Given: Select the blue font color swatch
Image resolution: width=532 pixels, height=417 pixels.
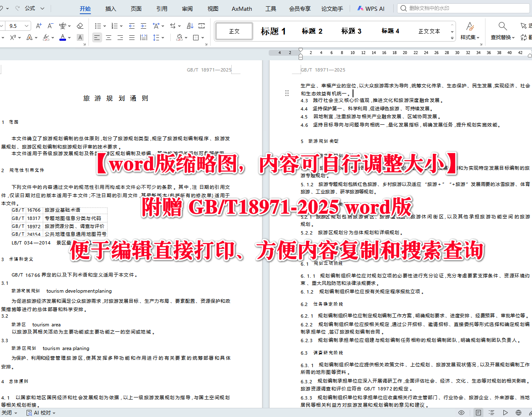Looking at the screenshot, I should pos(63,37).
